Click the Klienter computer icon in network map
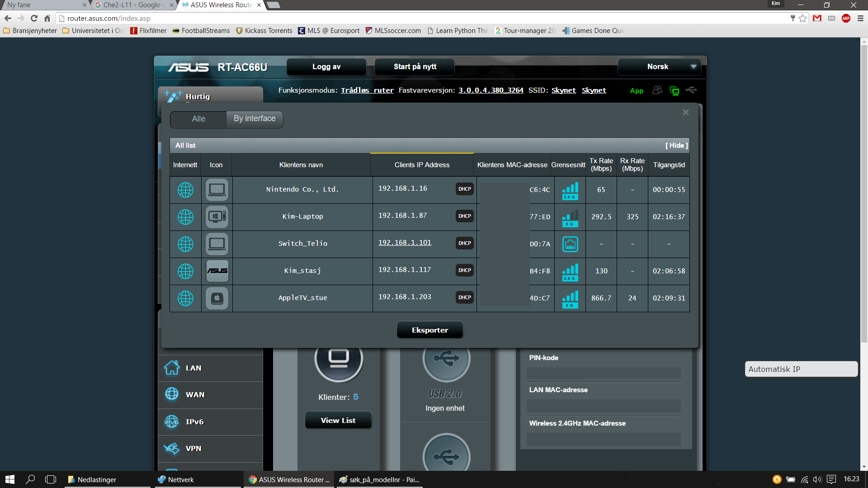The height and width of the screenshot is (488, 868). (x=339, y=359)
